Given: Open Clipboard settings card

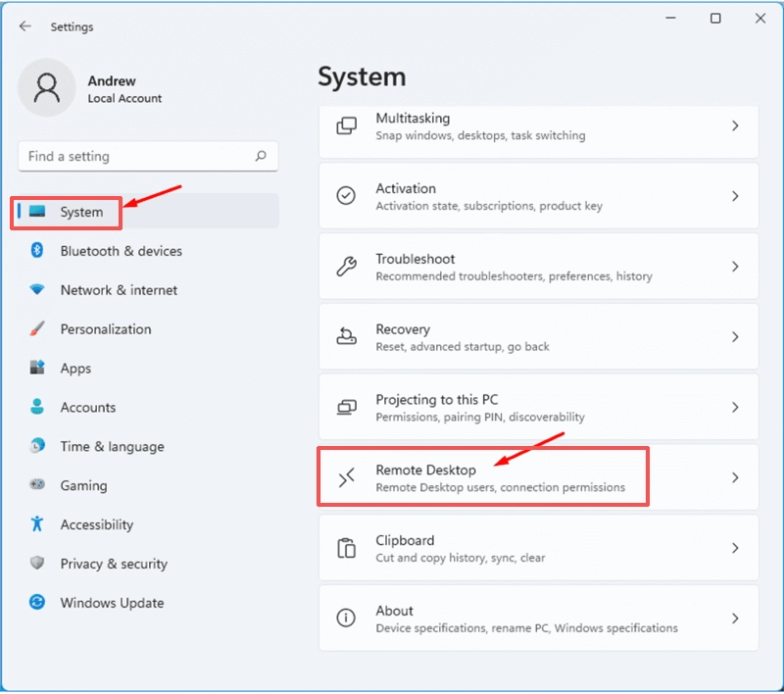Looking at the screenshot, I should tap(538, 548).
